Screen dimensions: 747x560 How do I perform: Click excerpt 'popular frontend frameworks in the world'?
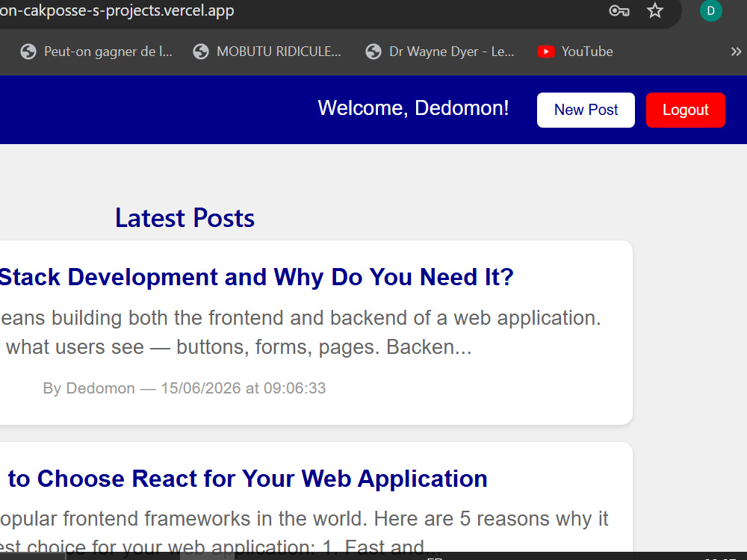pyautogui.click(x=184, y=519)
